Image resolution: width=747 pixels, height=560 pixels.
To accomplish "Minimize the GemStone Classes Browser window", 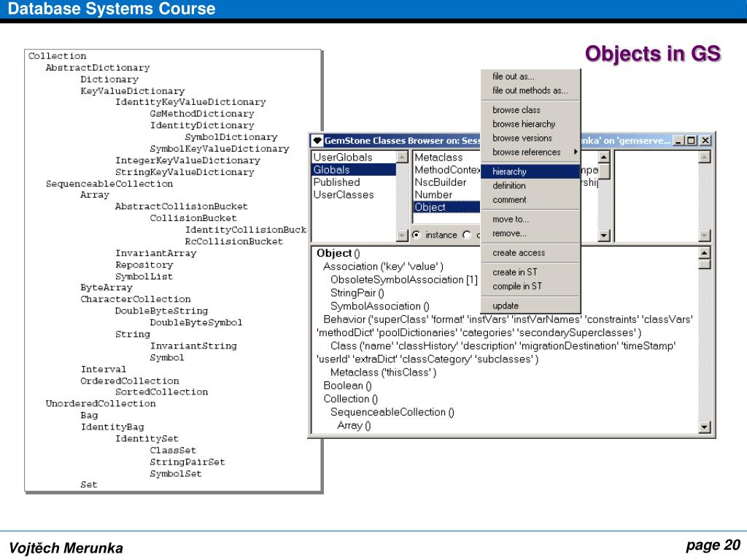I will coord(678,141).
